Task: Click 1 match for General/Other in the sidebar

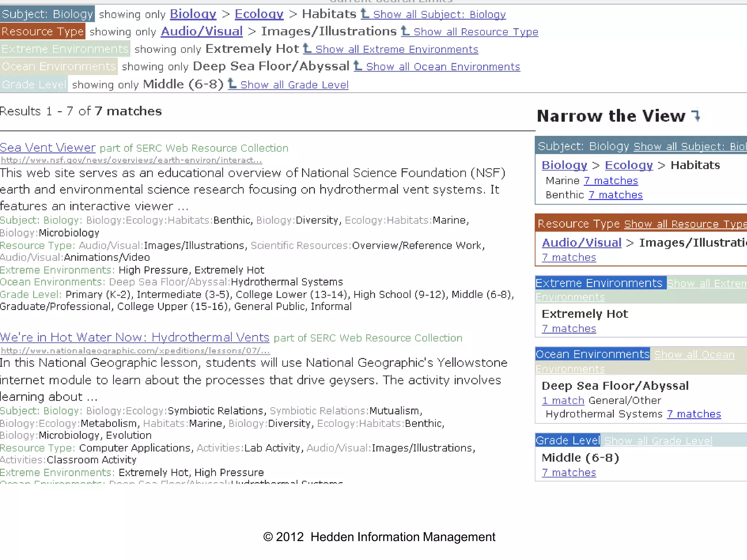Action: [x=563, y=401]
